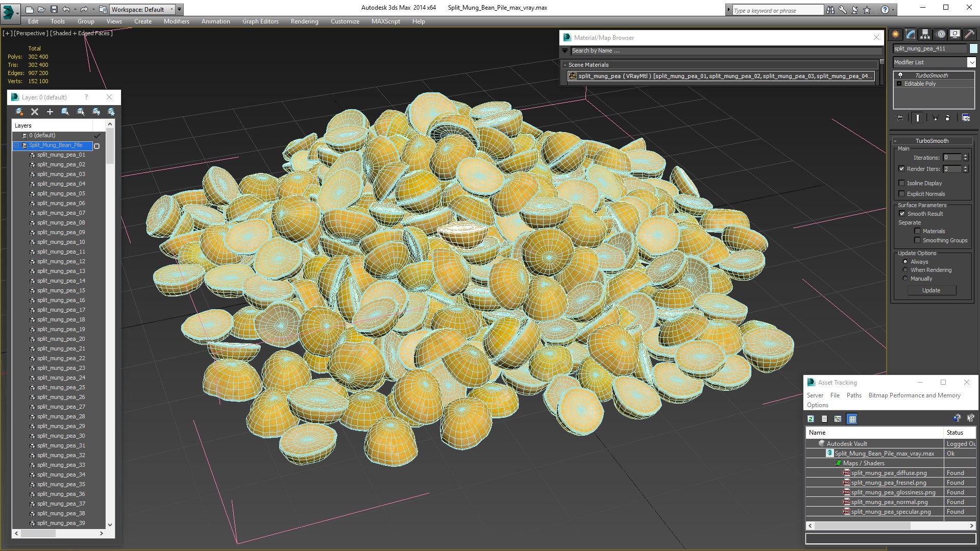Enable Separate by Smoothing Groups checkbox
The height and width of the screenshot is (551, 980).
coord(917,240)
